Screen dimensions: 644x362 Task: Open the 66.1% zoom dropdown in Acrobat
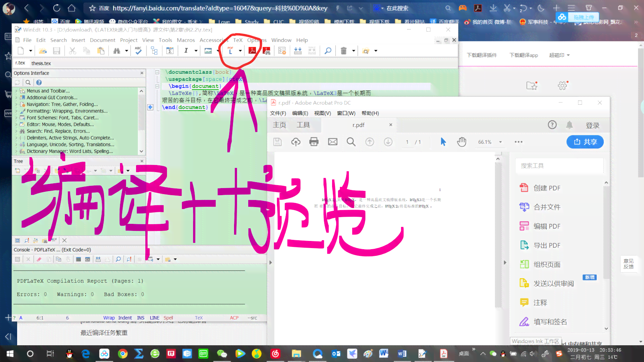click(501, 142)
